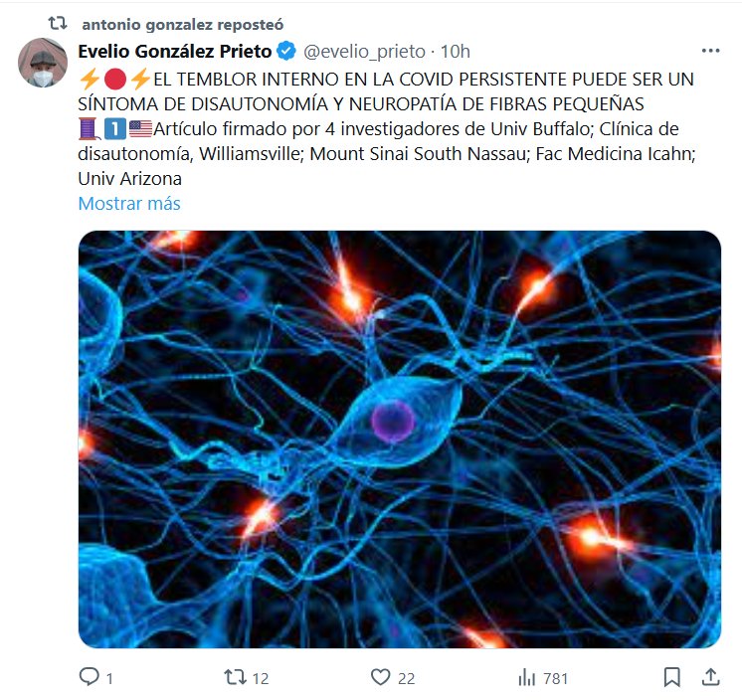Open the three-dot more options menu

pyautogui.click(x=710, y=51)
